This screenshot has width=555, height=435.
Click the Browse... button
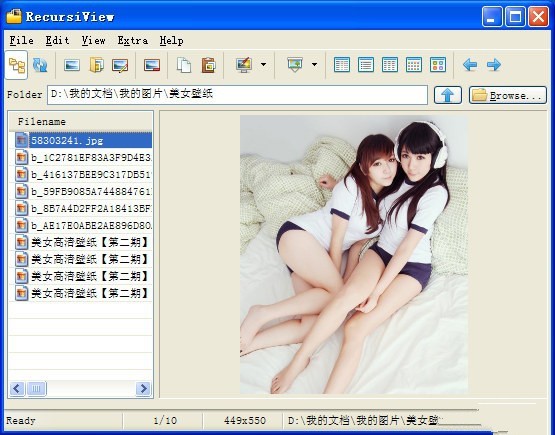click(x=508, y=95)
